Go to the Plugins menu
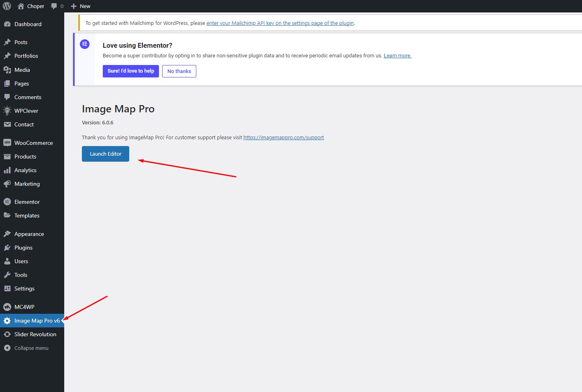The image size is (582, 392). click(x=23, y=248)
